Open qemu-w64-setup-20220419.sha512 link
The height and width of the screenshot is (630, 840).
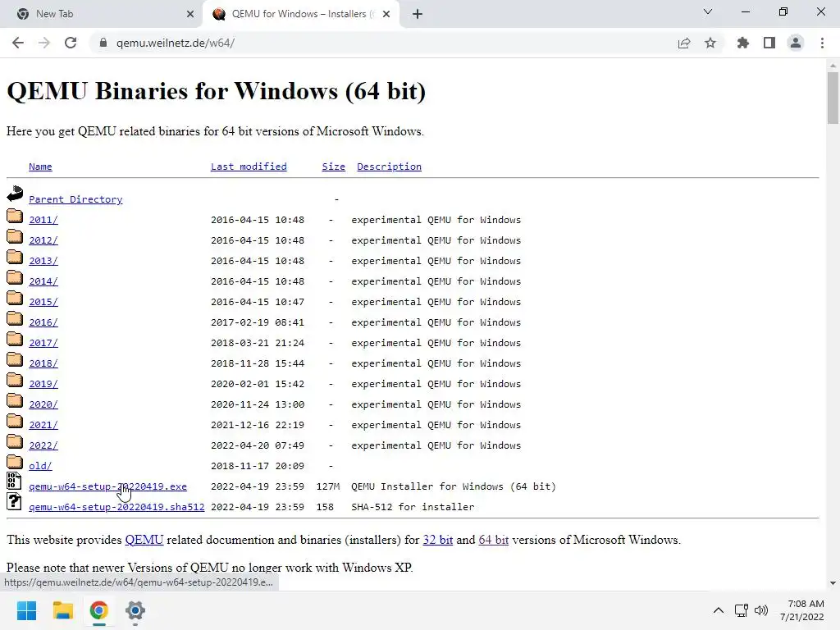[116, 507]
